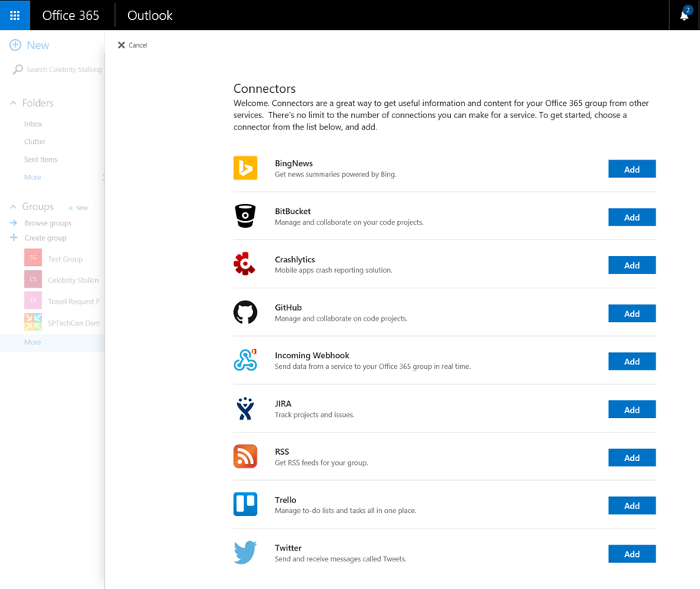
Task: Click the Cancel X icon
Action: (x=121, y=45)
